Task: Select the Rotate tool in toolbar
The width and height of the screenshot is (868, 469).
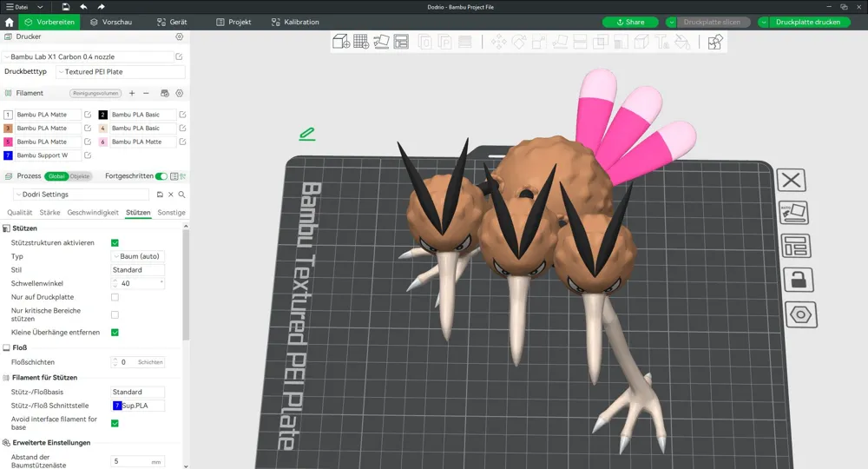Action: [x=519, y=42]
